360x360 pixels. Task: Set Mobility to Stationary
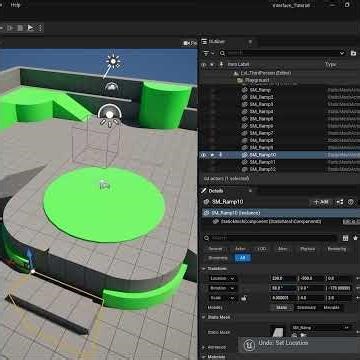(306, 307)
